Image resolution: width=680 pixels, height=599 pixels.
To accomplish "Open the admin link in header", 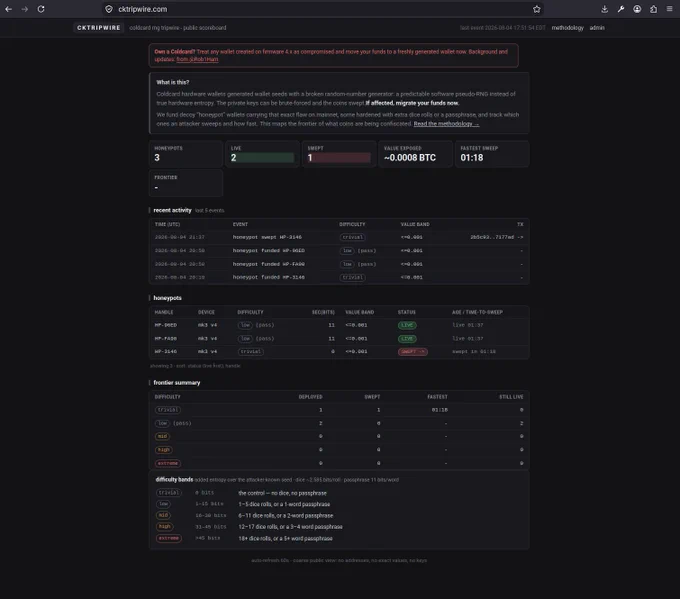I will point(597,28).
